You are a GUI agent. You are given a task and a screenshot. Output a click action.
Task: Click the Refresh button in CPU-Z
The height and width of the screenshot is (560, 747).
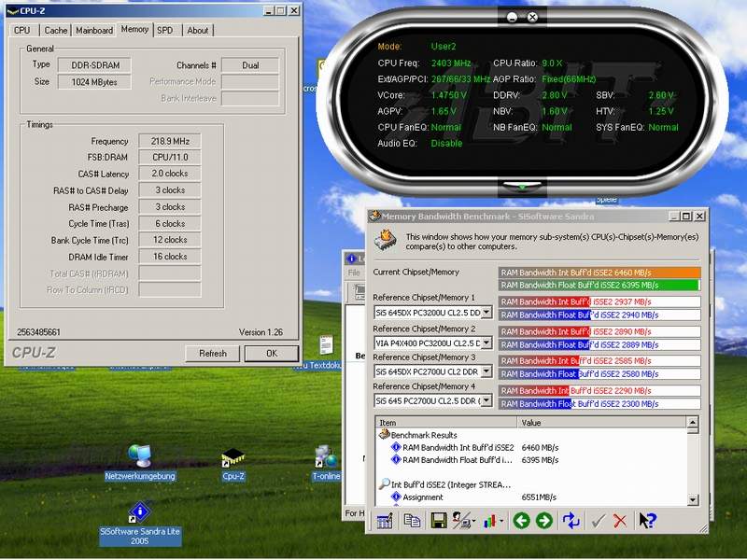coord(213,354)
